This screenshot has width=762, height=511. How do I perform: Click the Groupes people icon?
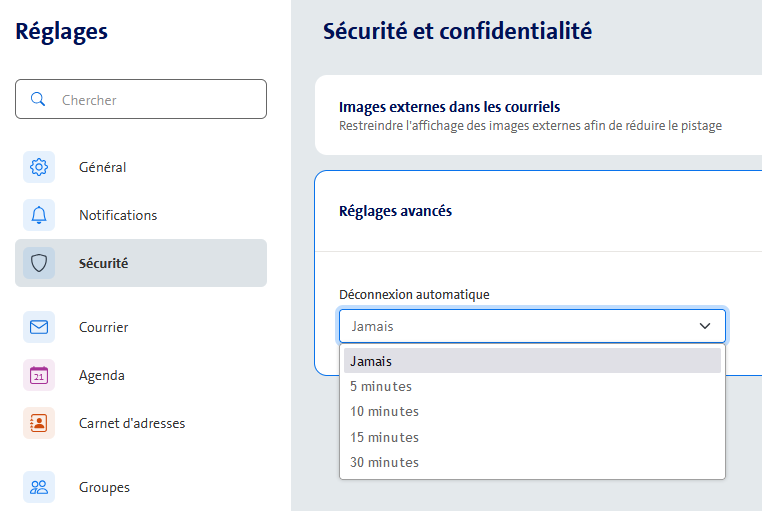click(39, 487)
